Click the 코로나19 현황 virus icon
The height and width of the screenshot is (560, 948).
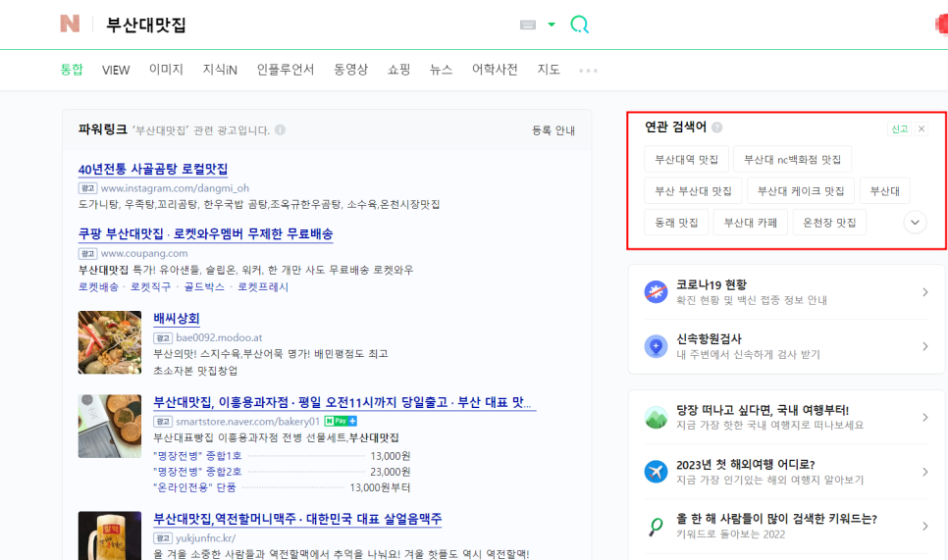[x=656, y=292]
